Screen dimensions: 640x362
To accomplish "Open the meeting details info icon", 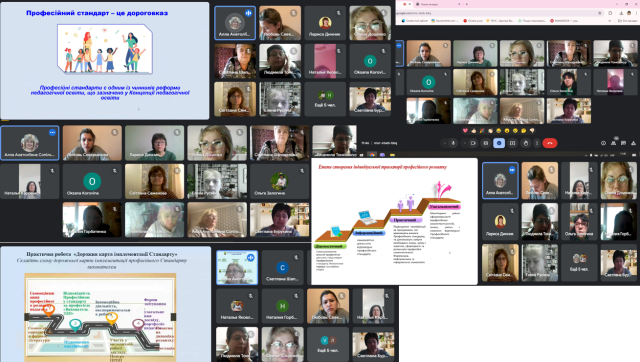I will tap(603, 143).
